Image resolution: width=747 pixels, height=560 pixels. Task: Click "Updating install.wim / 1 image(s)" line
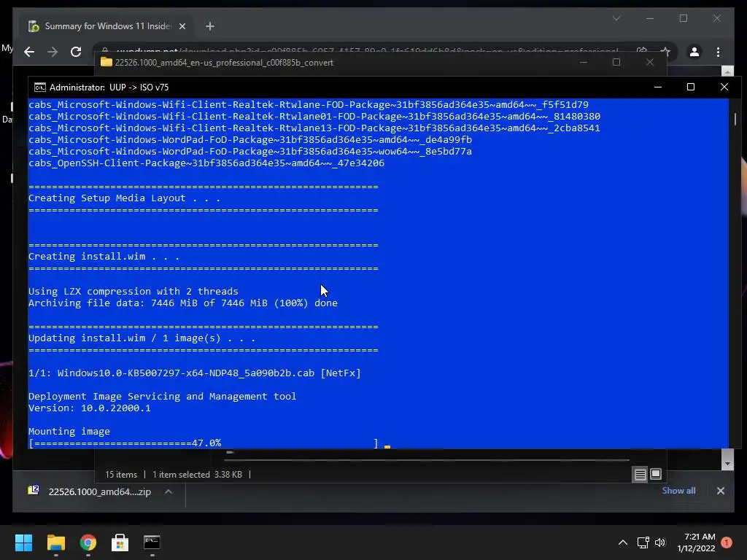tap(142, 338)
